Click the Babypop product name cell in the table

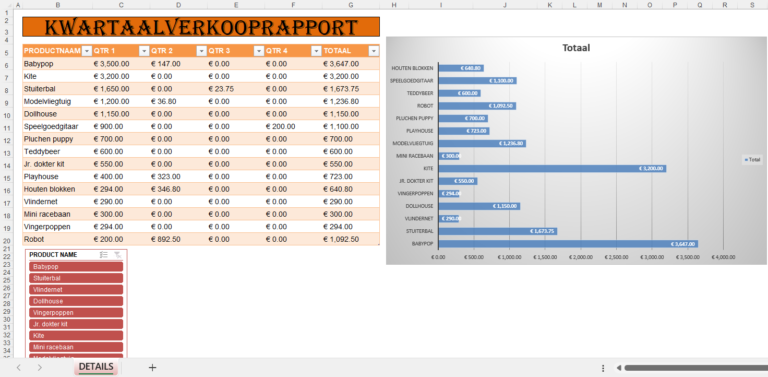tap(57, 64)
